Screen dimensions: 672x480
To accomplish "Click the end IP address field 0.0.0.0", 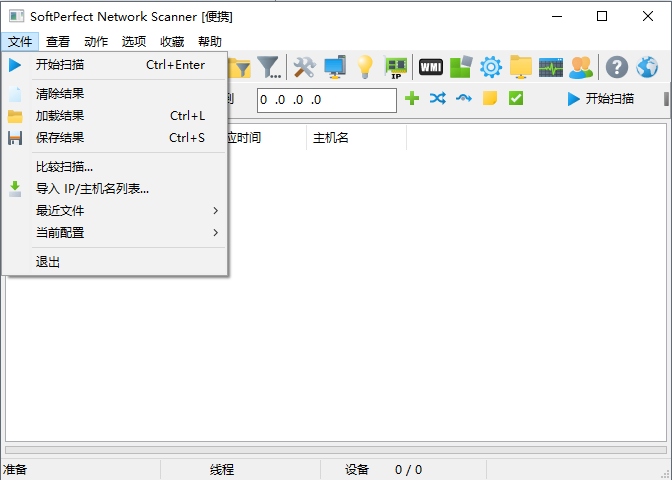I will point(327,100).
